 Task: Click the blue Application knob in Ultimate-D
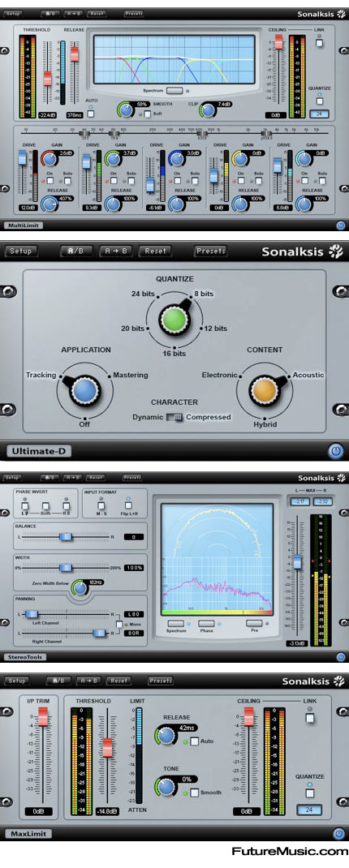(84, 391)
